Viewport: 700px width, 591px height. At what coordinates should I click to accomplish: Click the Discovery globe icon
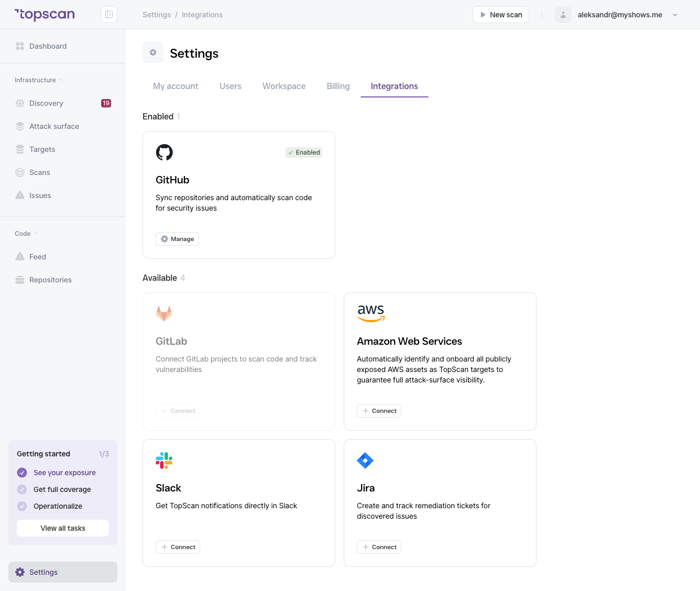pyautogui.click(x=20, y=103)
